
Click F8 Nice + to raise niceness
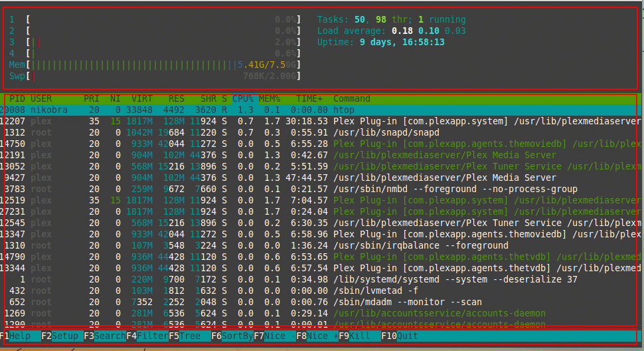tap(317, 336)
